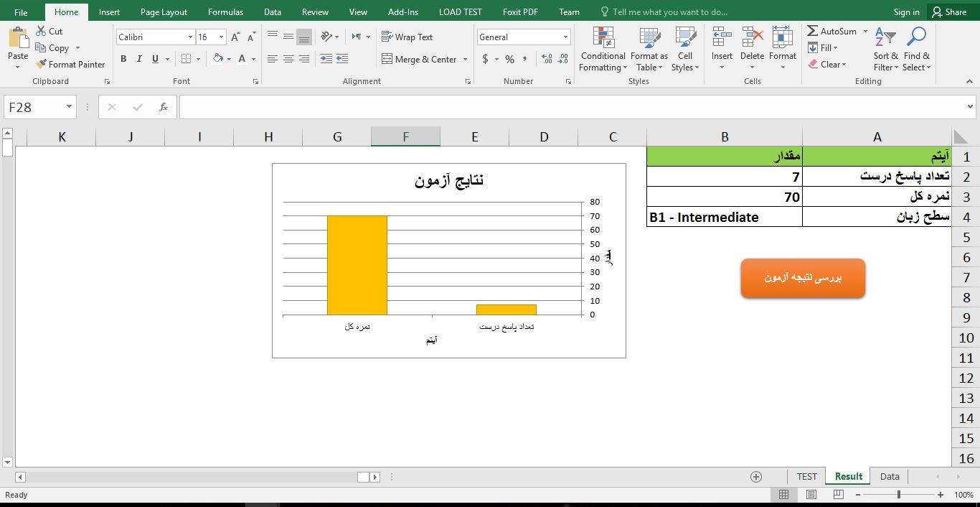980x507 pixels.
Task: Set middle vertical alignment
Action: tap(288, 37)
